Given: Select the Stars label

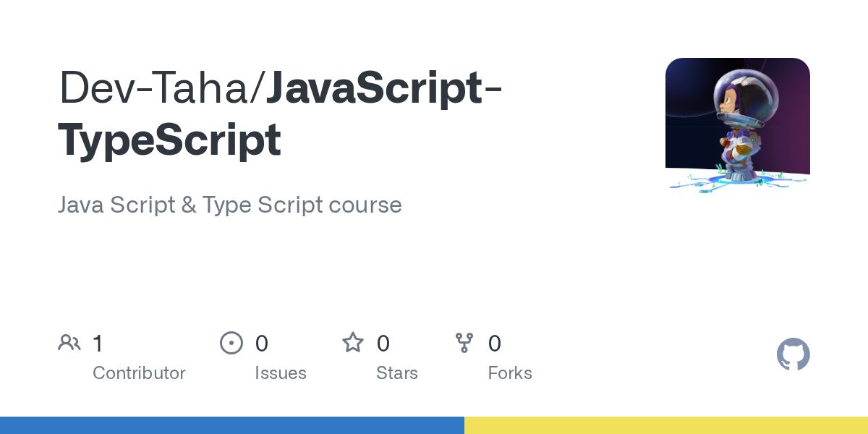Looking at the screenshot, I should (x=396, y=373).
